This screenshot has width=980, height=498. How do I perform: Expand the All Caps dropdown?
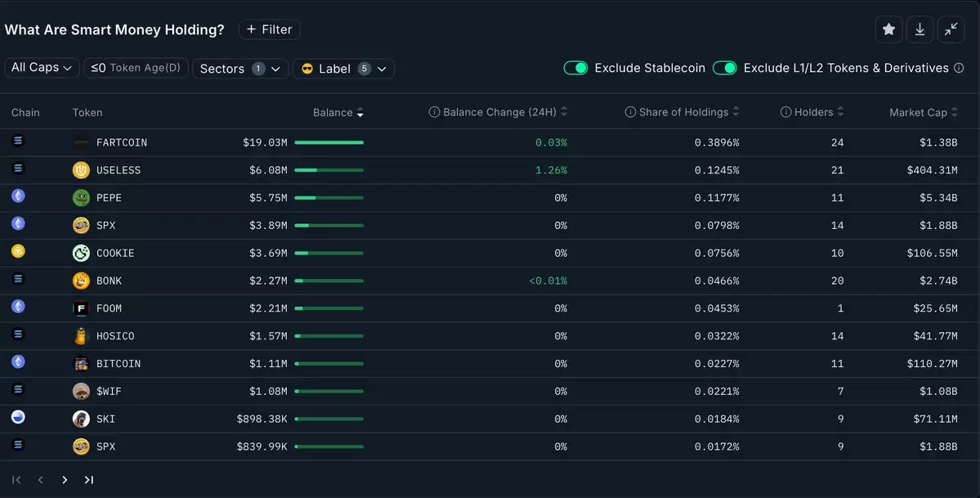(x=42, y=68)
